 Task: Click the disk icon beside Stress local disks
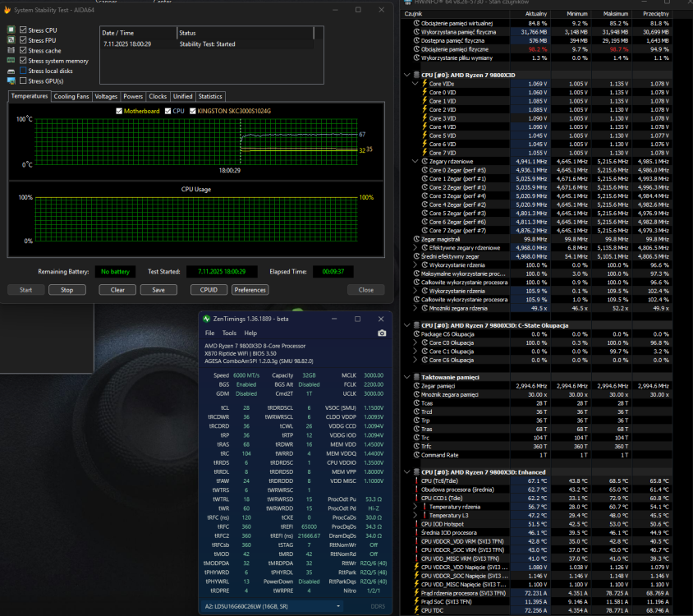[11, 71]
